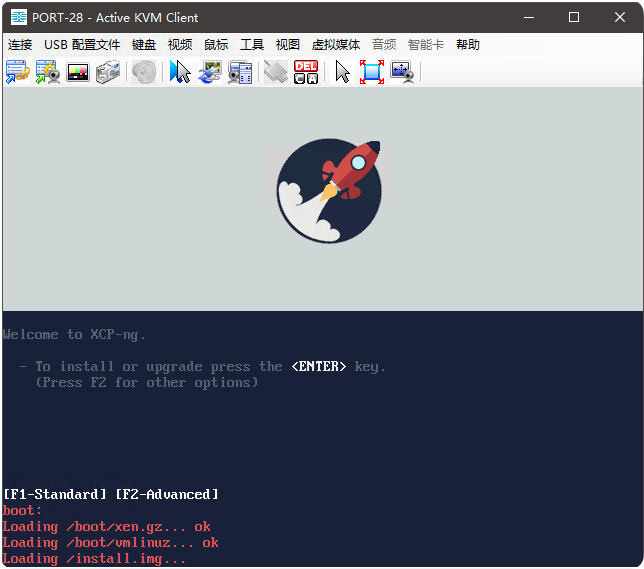644x569 pixels.
Task: Send Ctrl+Alt+Del using the DEL icon
Action: tap(306, 72)
